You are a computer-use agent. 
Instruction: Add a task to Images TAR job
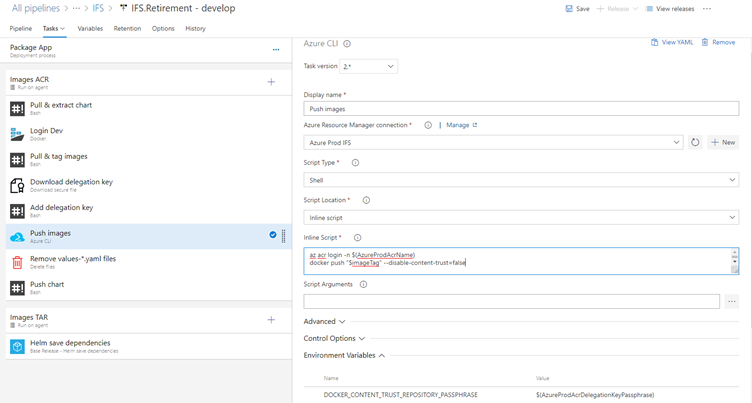coord(271,320)
